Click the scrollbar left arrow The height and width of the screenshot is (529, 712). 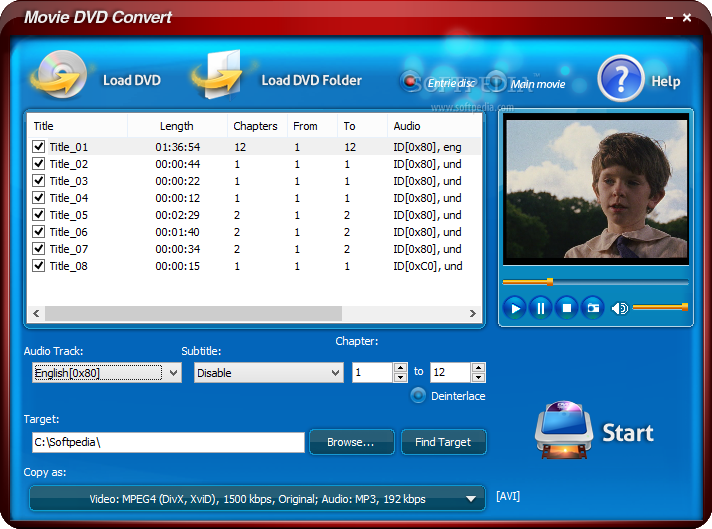point(36,313)
